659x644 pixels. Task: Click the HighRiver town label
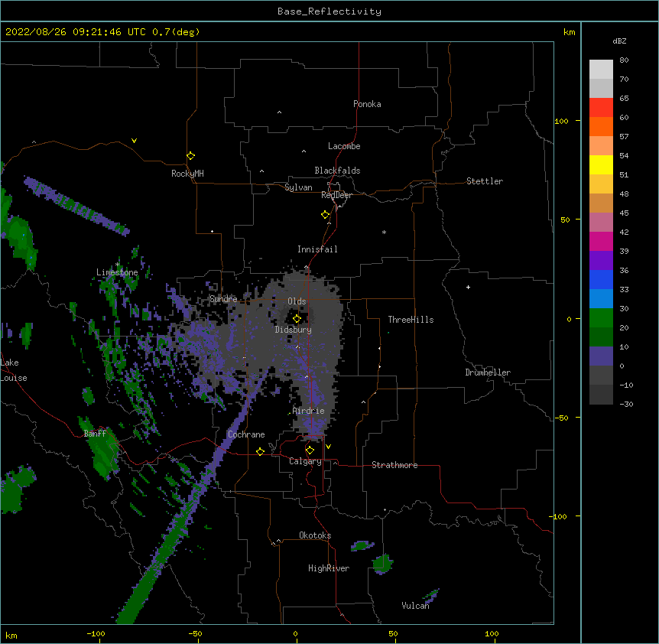[329, 568]
